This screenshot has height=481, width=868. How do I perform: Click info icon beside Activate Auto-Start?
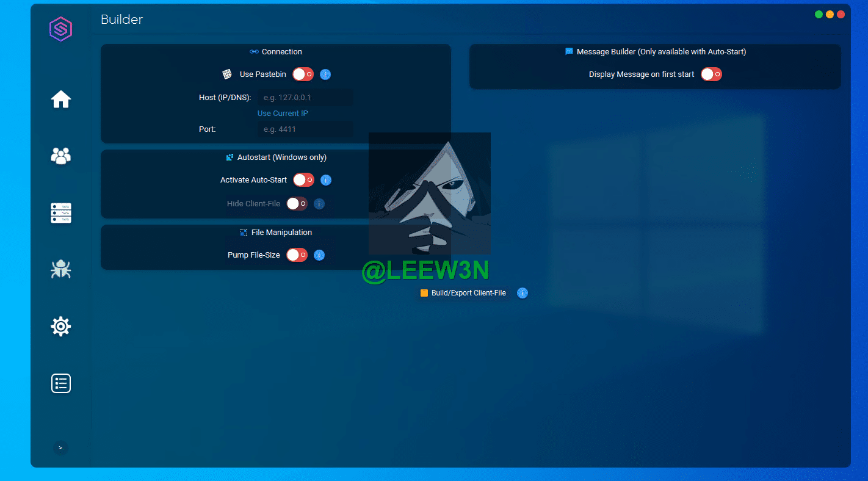click(x=326, y=180)
